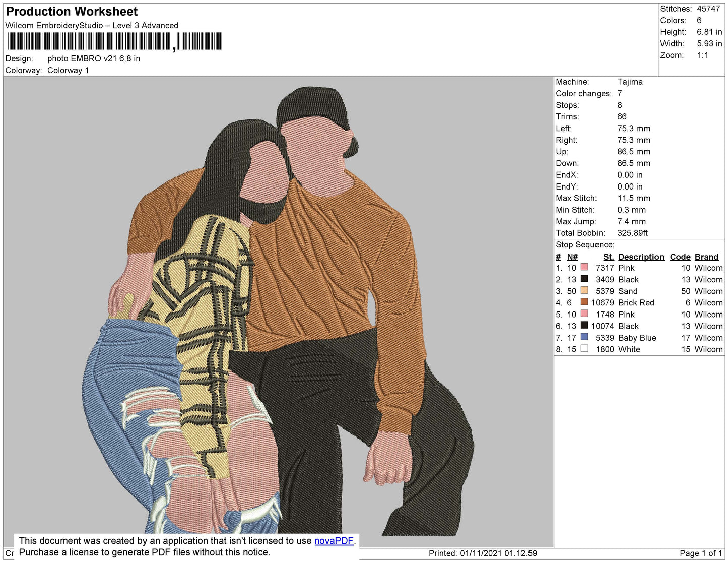
Task: Click the 'Sand' description text
Action: pyautogui.click(x=628, y=291)
